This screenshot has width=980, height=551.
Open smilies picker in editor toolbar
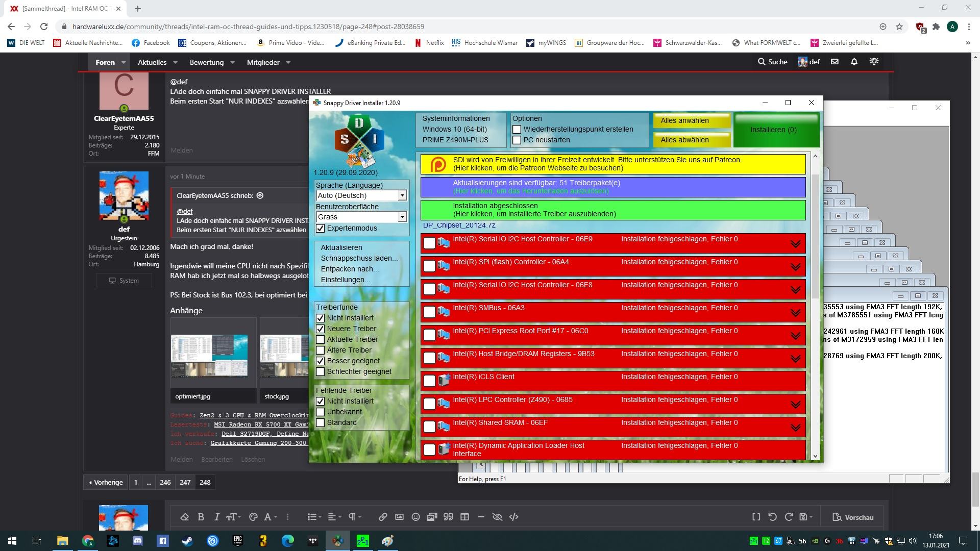[x=415, y=517]
